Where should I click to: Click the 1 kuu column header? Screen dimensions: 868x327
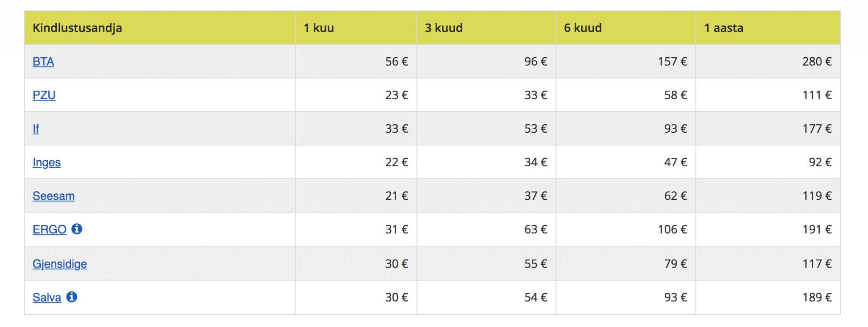pos(319,28)
